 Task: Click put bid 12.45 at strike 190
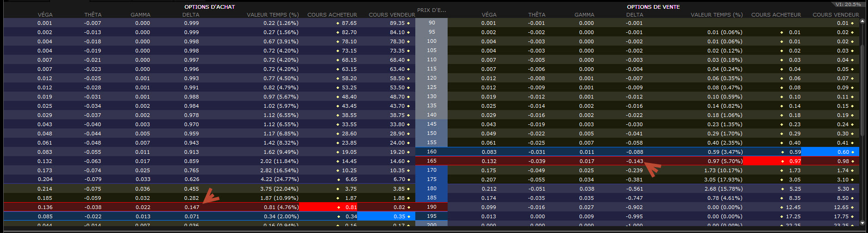click(x=793, y=207)
